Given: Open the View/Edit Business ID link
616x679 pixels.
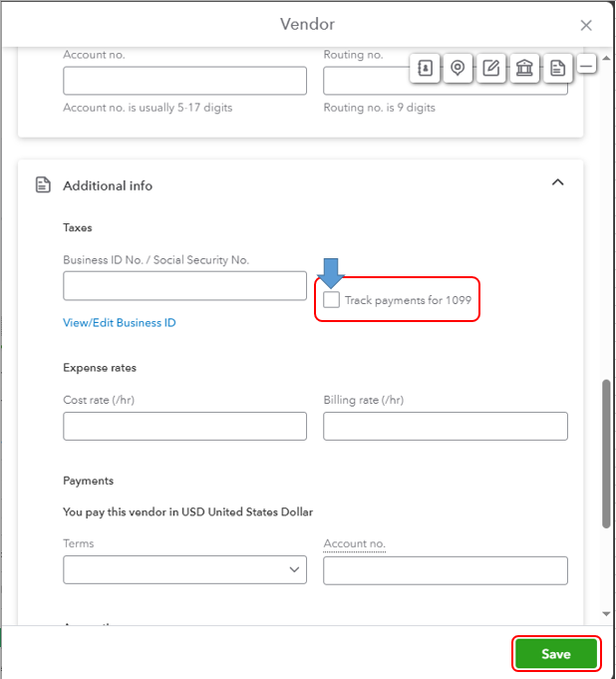Looking at the screenshot, I should tap(120, 323).
